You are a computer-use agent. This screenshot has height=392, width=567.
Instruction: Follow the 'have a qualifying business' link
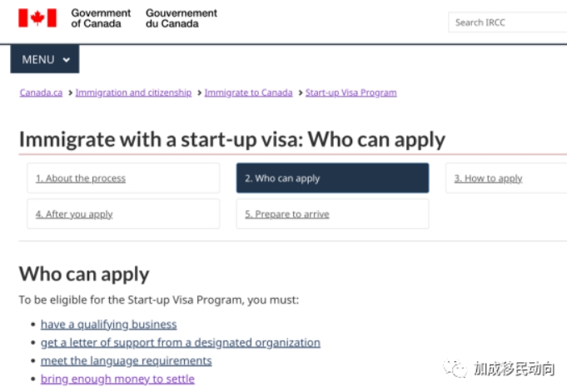108,325
